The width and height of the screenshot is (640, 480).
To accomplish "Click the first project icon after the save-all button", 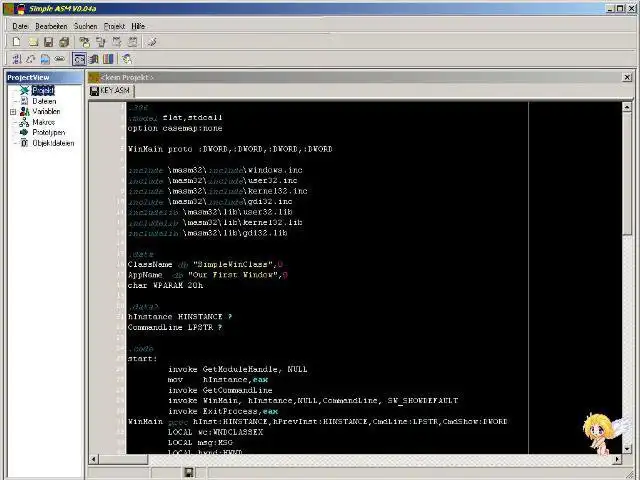I will click(84, 42).
